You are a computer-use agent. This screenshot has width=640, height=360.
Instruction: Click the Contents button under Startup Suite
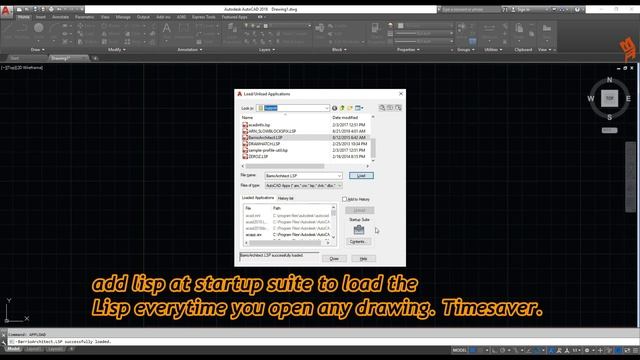pyautogui.click(x=358, y=242)
